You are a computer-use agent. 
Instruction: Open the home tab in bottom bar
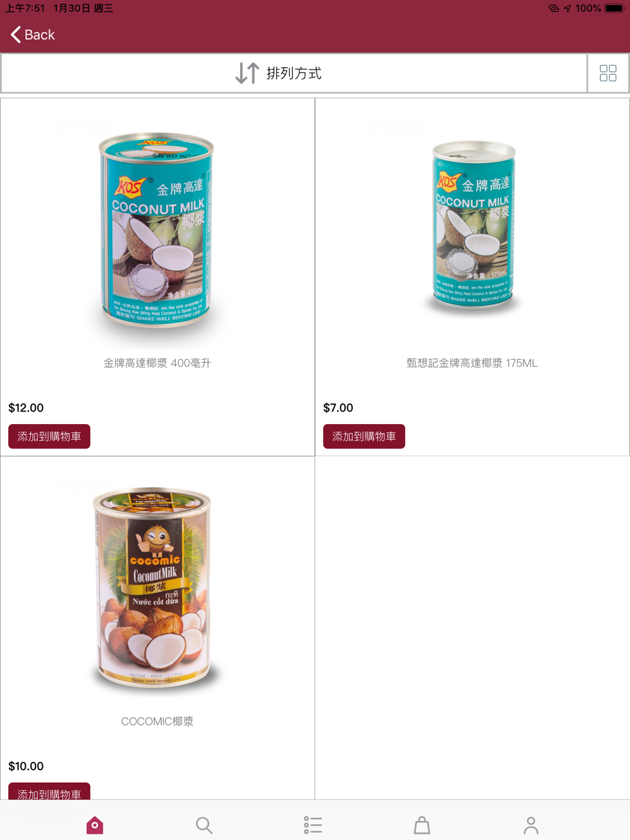pos(94,825)
